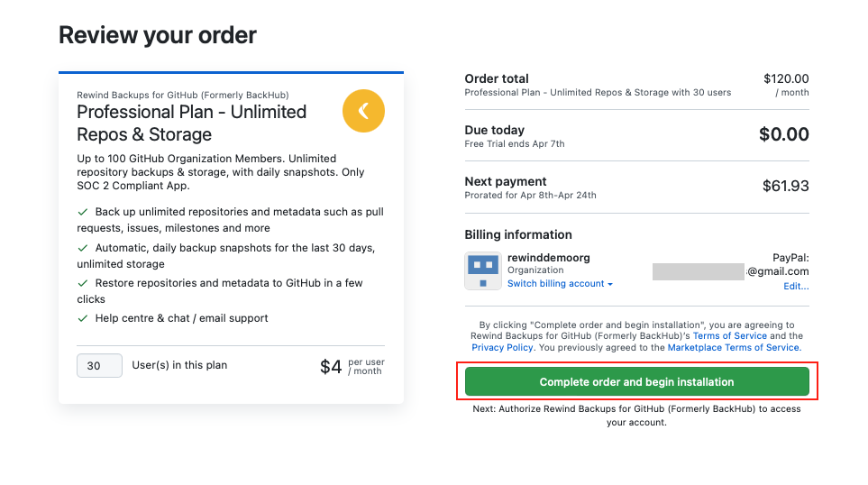The width and height of the screenshot is (868, 485).
Task: Click the "Review your order" heading
Action: (x=158, y=35)
